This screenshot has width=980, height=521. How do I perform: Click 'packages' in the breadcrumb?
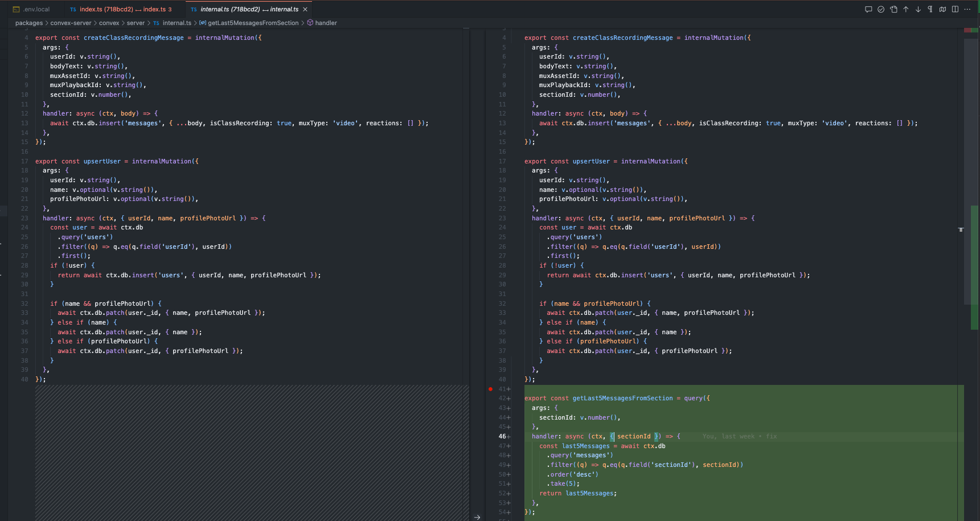click(x=29, y=23)
